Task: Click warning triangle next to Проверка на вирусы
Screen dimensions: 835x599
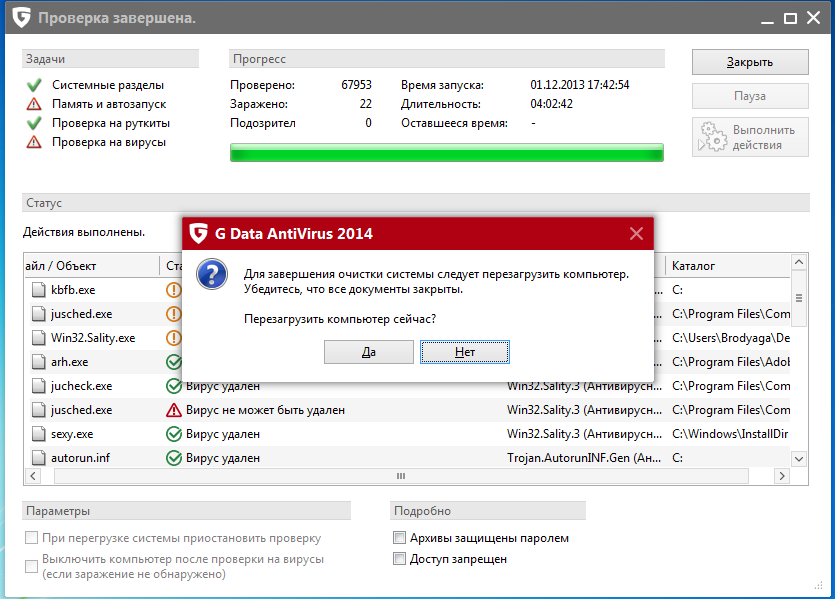Action: coord(34,142)
